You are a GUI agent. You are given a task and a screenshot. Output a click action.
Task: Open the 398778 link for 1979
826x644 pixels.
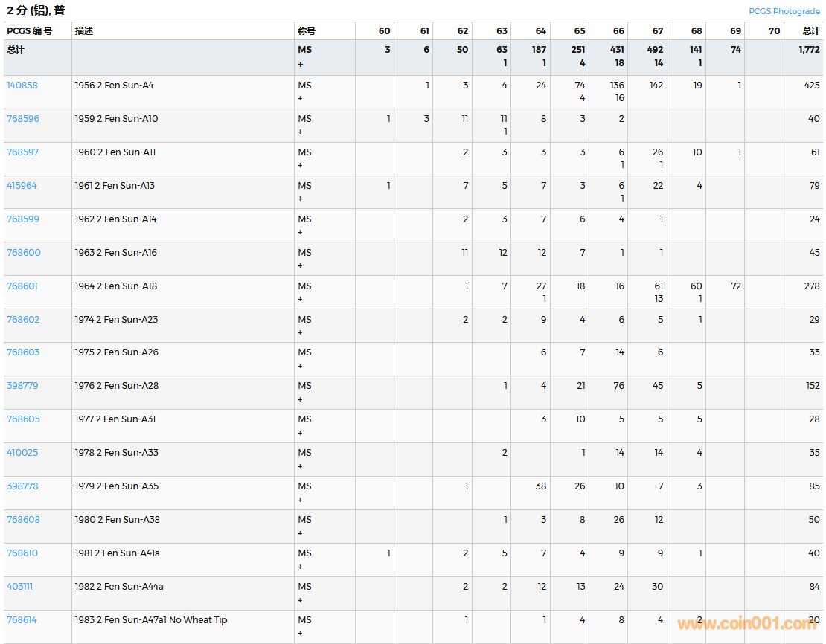22,486
